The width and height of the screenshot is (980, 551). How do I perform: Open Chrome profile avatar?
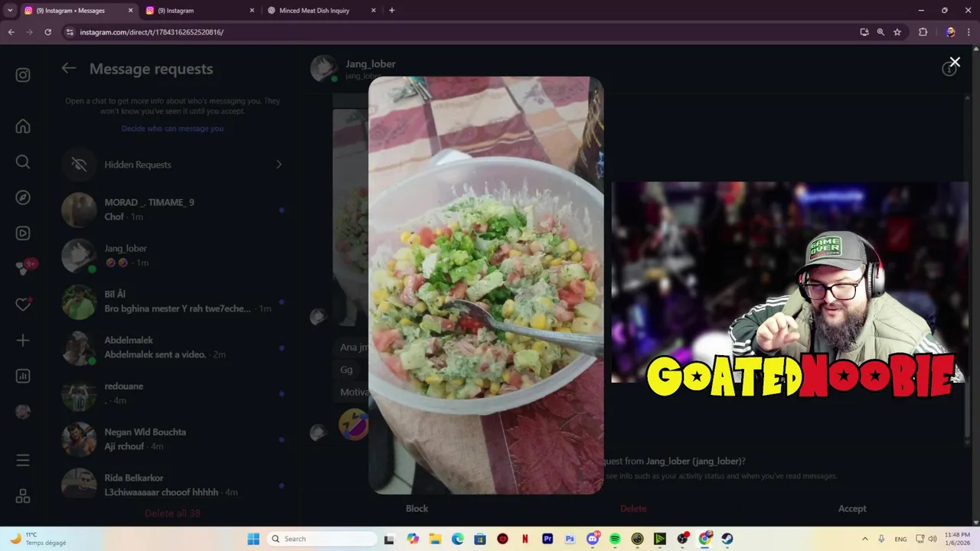(x=950, y=32)
